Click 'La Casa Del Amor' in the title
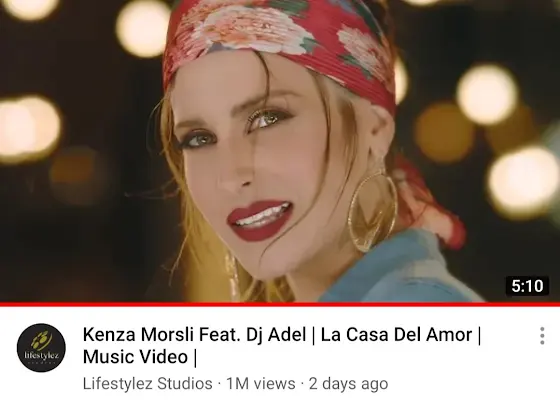The height and width of the screenshot is (420, 560). pos(396,335)
